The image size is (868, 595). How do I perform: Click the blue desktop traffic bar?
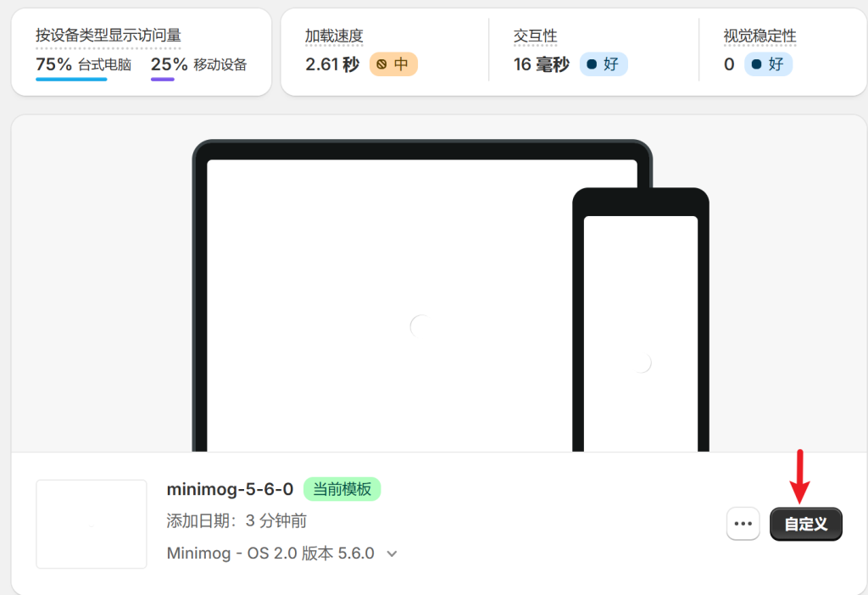[x=71, y=80]
